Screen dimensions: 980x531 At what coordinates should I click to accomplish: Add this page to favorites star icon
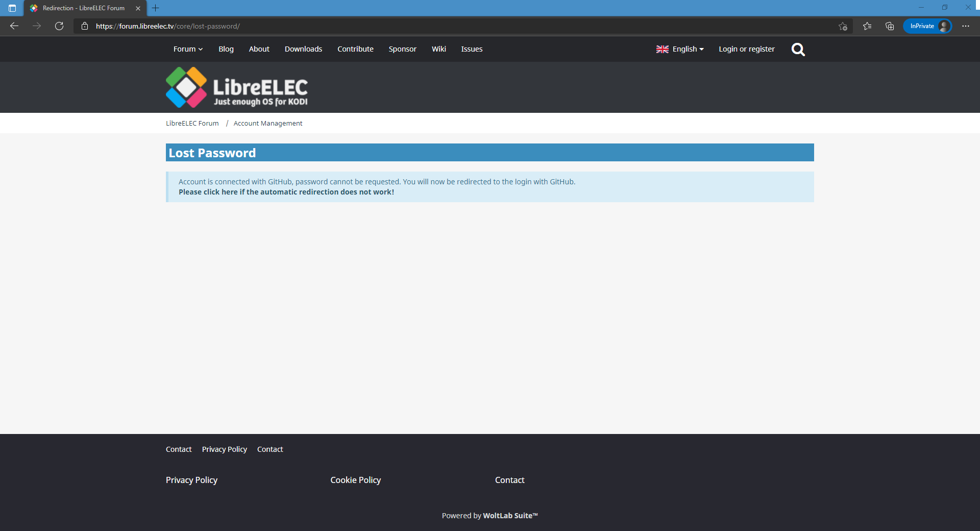(x=843, y=26)
